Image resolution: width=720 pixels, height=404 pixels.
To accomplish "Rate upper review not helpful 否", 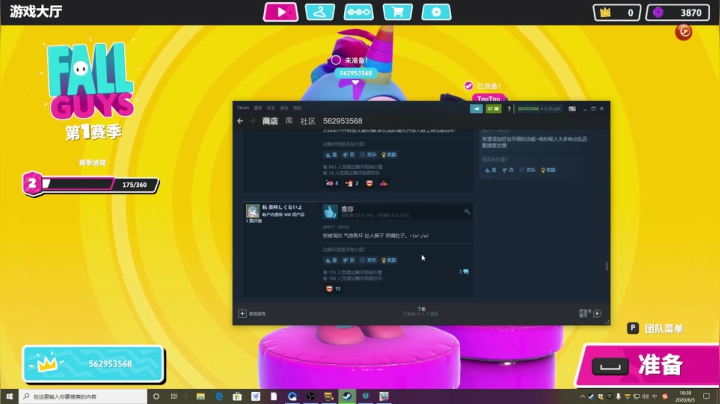I will (x=349, y=155).
